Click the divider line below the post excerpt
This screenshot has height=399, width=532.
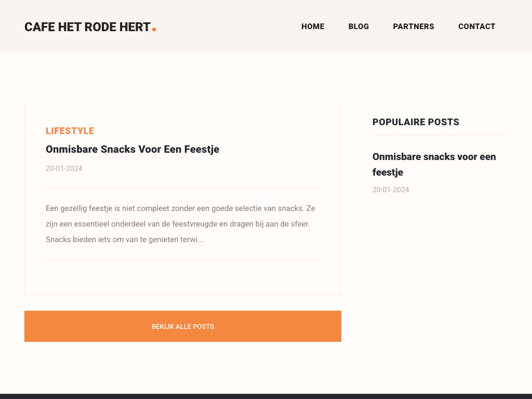183,260
